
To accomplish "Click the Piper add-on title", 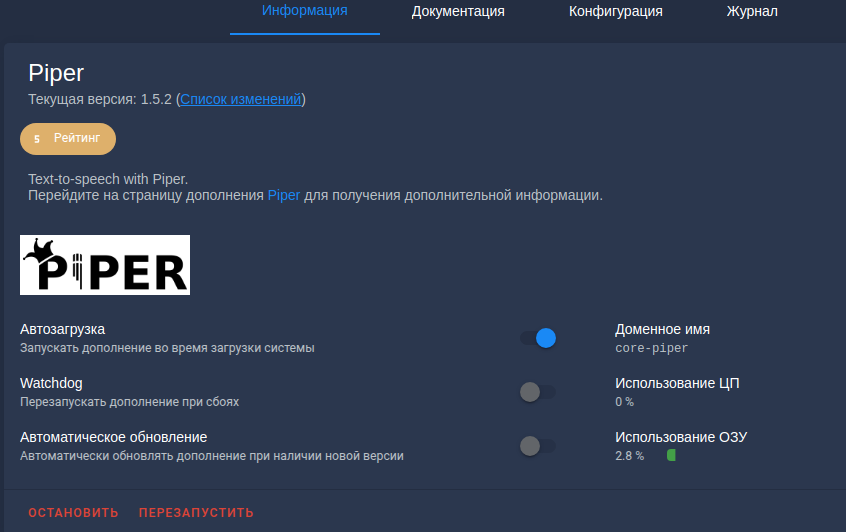I will pos(56,73).
